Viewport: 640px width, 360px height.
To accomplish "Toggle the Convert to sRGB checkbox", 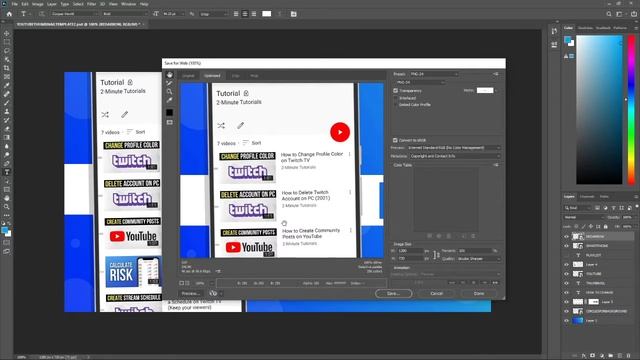I will click(395, 140).
